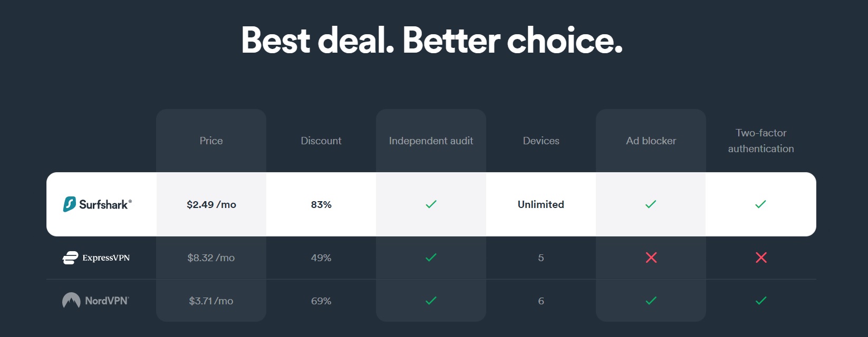868x337 pixels.
Task: Click the Independent audit column header
Action: click(431, 141)
